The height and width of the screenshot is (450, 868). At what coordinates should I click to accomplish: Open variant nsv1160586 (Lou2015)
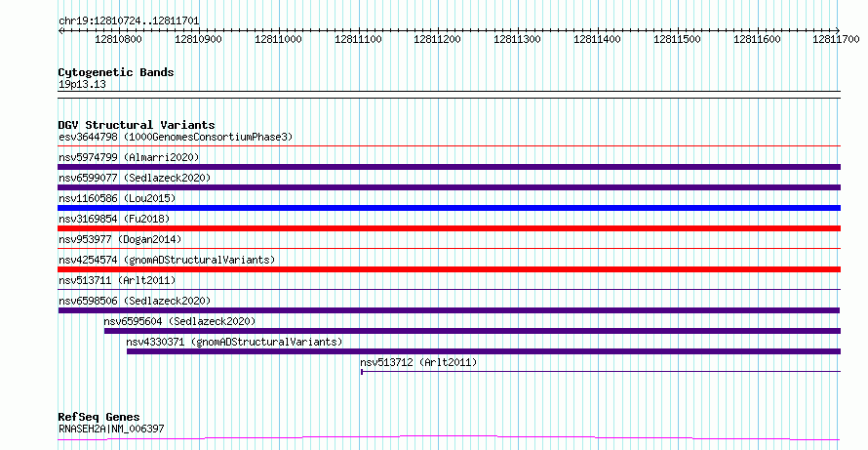(117, 198)
